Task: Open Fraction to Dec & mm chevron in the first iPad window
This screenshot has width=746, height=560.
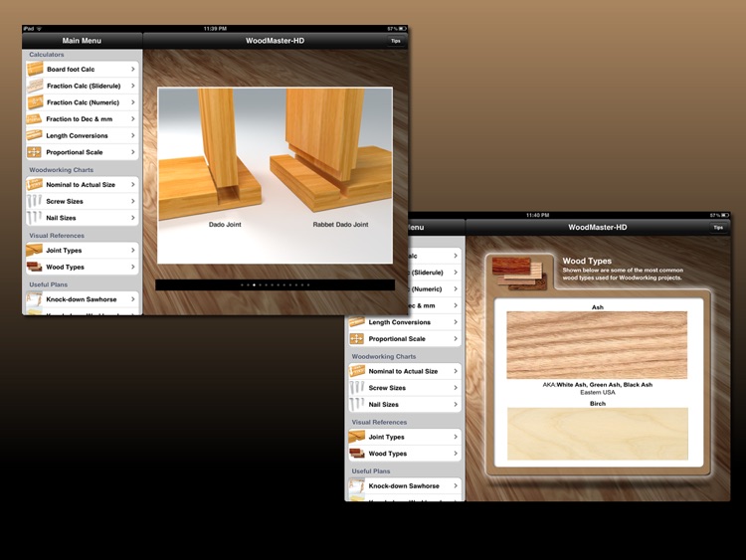Action: point(132,119)
